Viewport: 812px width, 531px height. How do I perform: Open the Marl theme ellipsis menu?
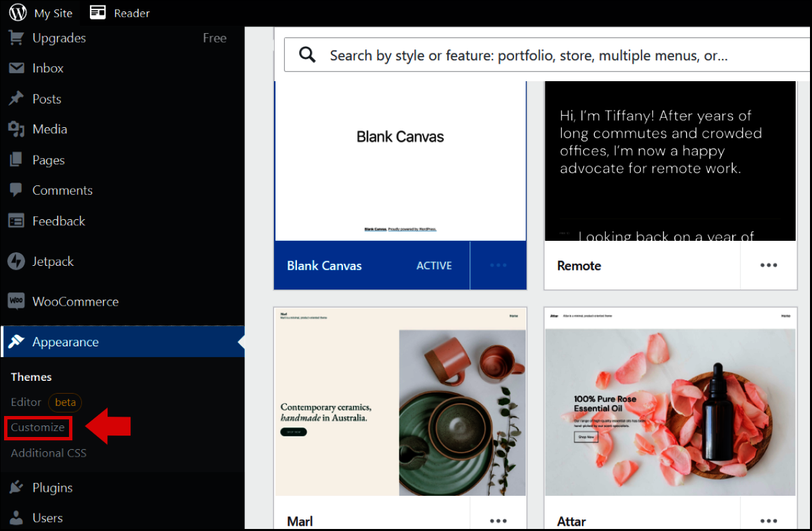click(498, 520)
